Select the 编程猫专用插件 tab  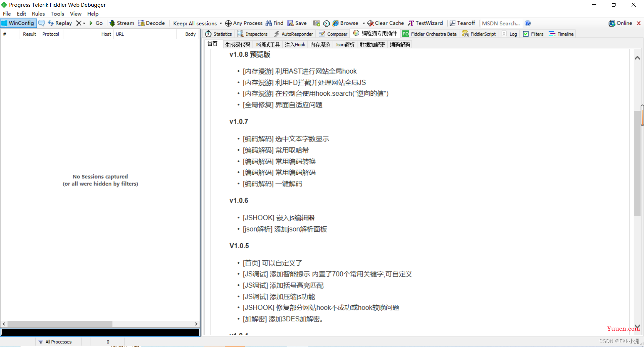375,34
